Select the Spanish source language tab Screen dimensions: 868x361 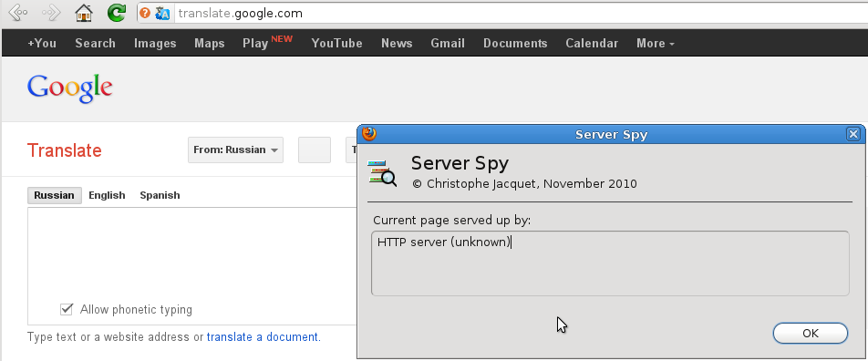(160, 195)
